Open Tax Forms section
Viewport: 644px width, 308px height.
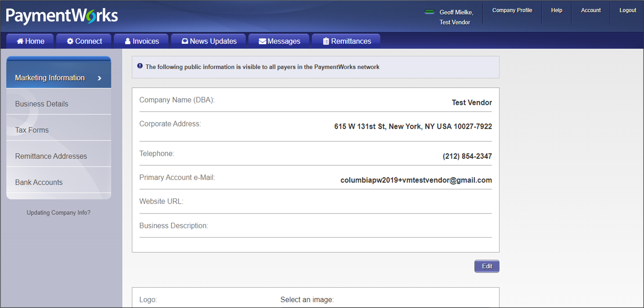click(32, 130)
